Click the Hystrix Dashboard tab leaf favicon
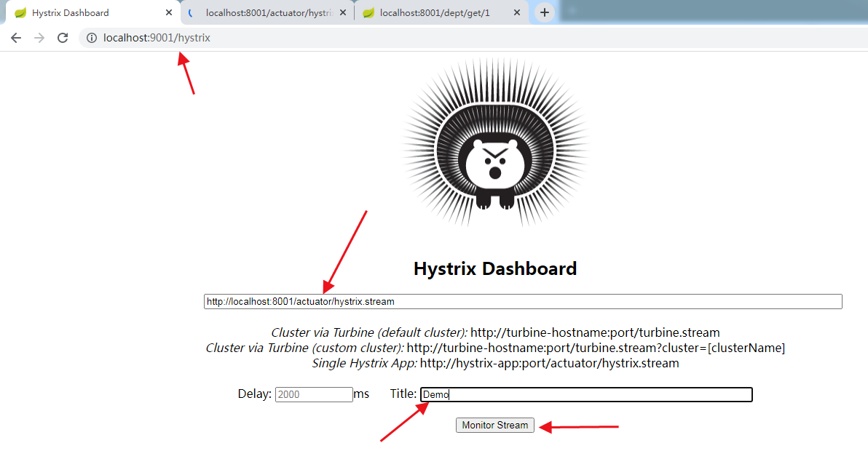Image resolution: width=868 pixels, height=451 pixels. 20,12
